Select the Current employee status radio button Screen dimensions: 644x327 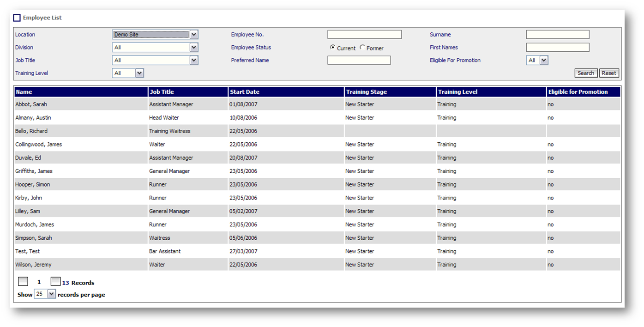click(x=332, y=48)
